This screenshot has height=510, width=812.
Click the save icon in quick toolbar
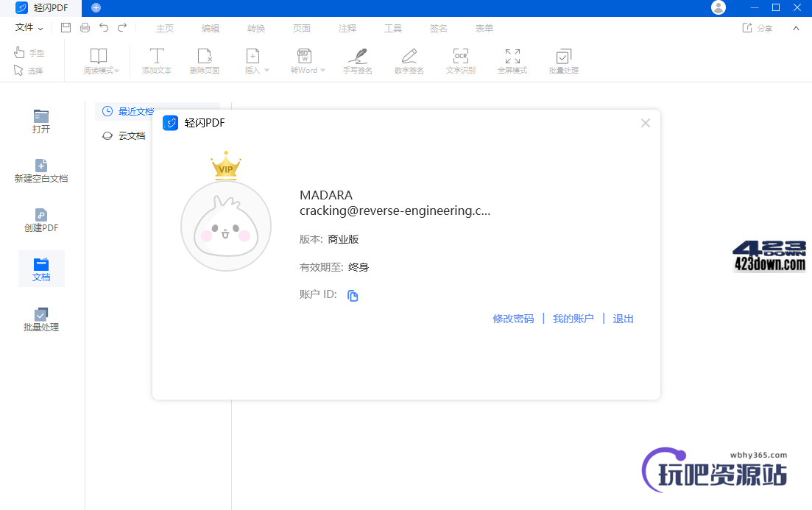pyautogui.click(x=66, y=28)
